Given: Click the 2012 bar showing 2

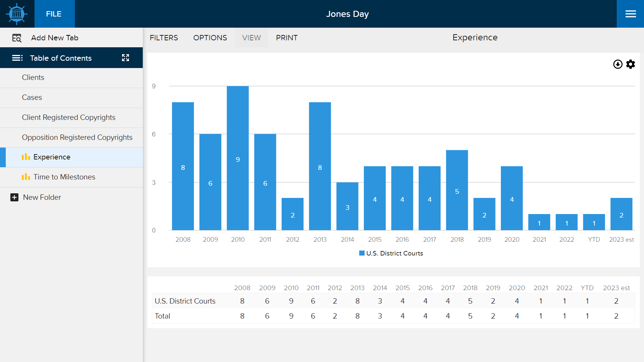Looking at the screenshot, I should click(x=292, y=214).
